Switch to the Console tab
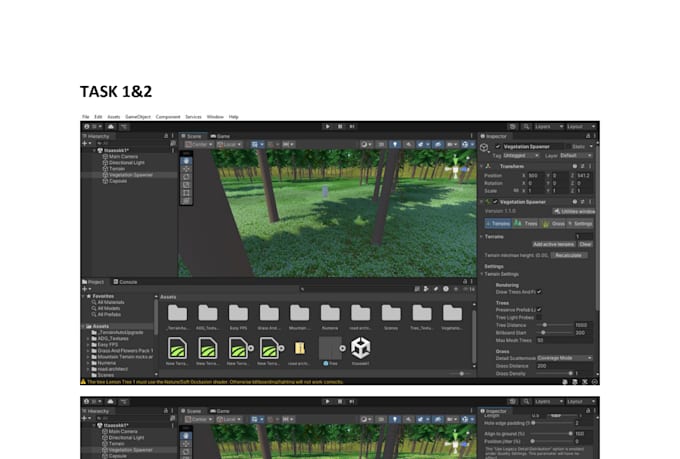 click(x=125, y=282)
